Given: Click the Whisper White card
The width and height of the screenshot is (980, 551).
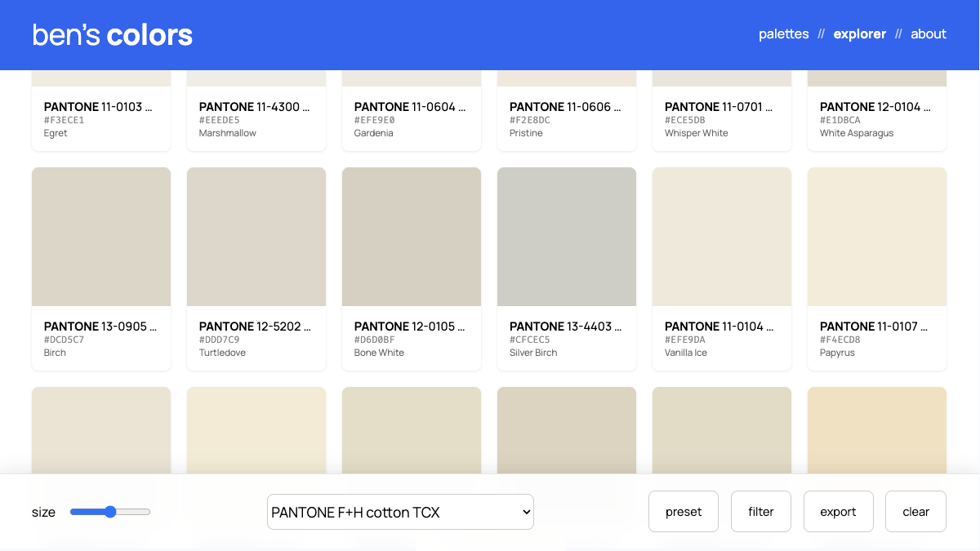Looking at the screenshot, I should [722, 119].
